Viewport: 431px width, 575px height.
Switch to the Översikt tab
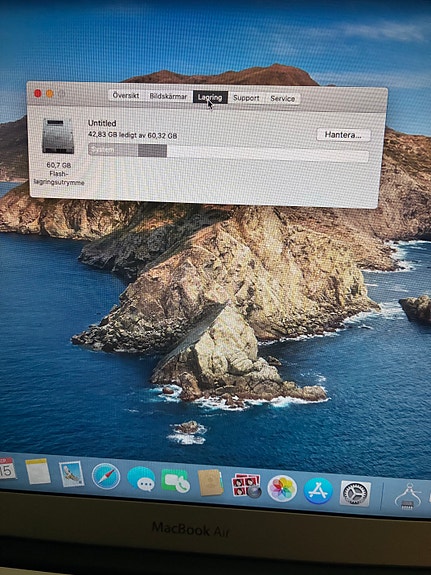126,95
